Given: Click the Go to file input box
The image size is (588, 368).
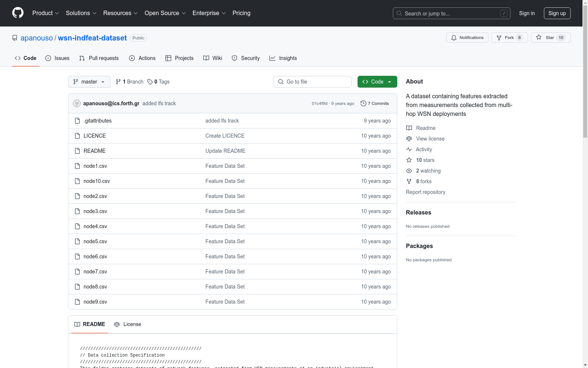Looking at the screenshot, I should coord(312,82).
